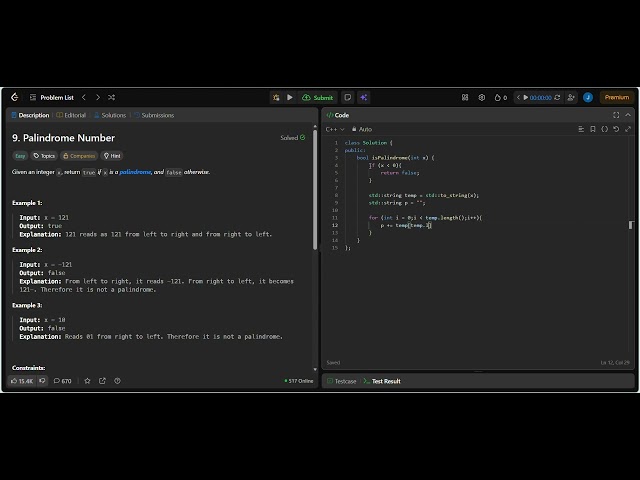Reset code to default with the undo icon

pos(615,129)
